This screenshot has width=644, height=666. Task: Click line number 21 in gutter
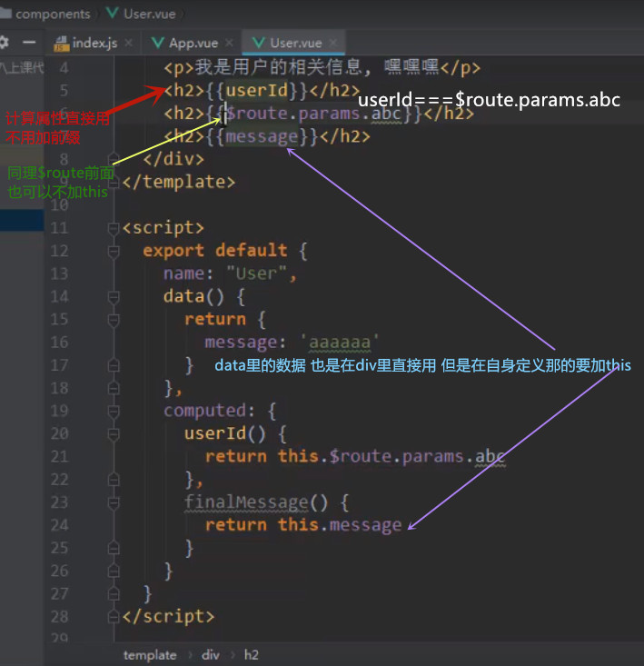pyautogui.click(x=59, y=457)
